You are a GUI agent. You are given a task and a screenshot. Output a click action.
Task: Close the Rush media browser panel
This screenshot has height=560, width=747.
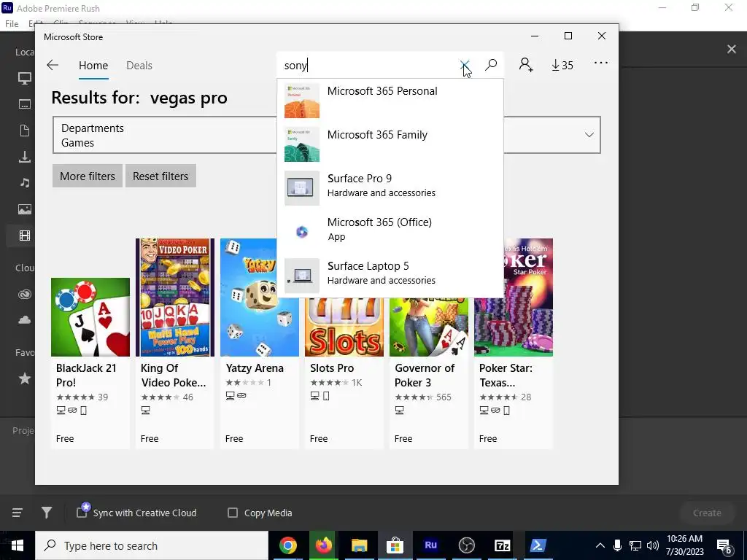click(731, 49)
